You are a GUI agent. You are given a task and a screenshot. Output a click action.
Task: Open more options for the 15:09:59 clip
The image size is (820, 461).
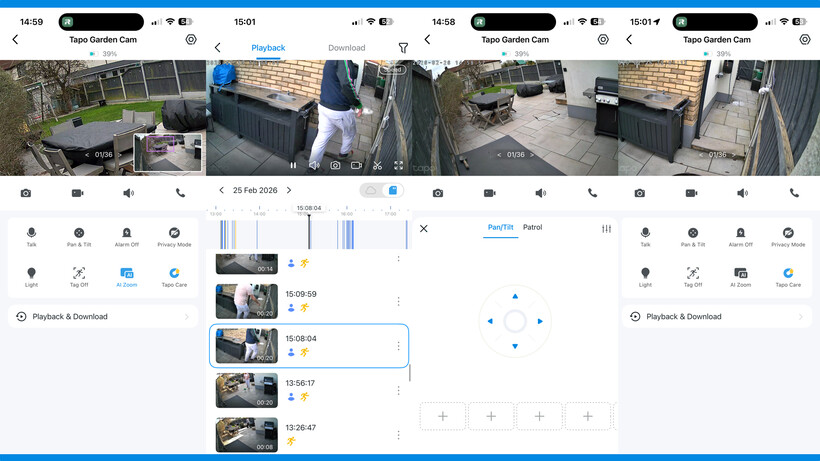click(398, 302)
